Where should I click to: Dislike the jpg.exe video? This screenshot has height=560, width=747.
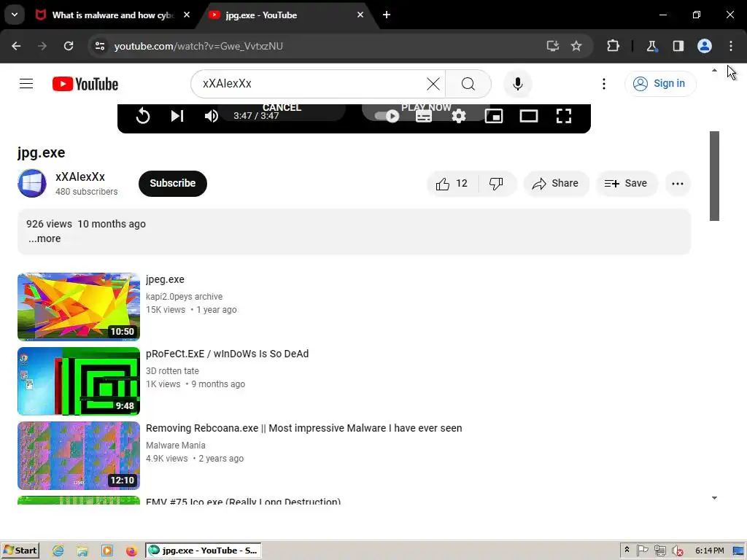click(496, 183)
